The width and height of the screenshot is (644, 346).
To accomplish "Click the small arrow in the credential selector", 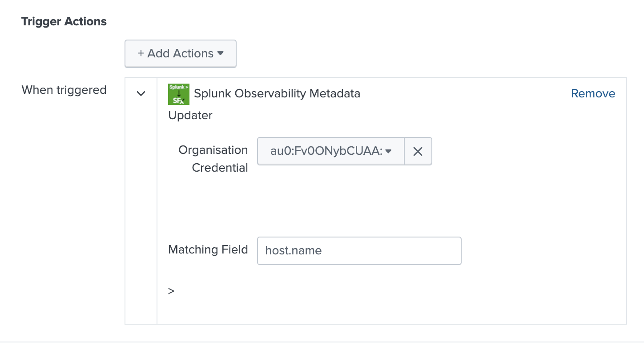I will click(388, 151).
